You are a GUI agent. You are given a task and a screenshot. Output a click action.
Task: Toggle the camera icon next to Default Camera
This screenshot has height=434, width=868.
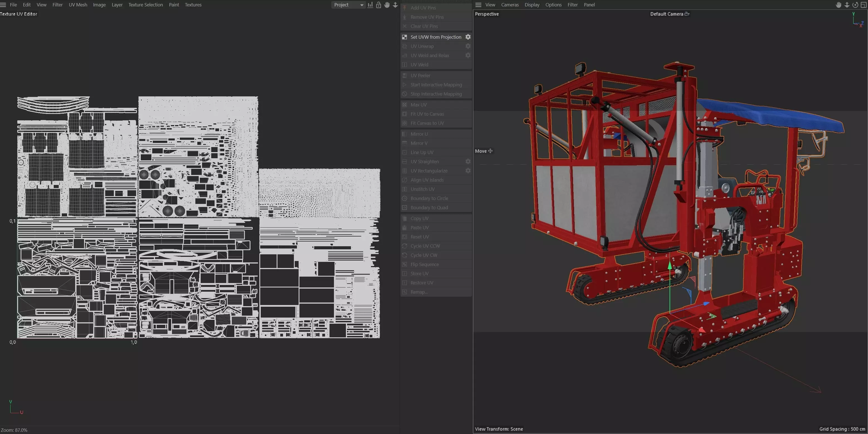(x=687, y=14)
